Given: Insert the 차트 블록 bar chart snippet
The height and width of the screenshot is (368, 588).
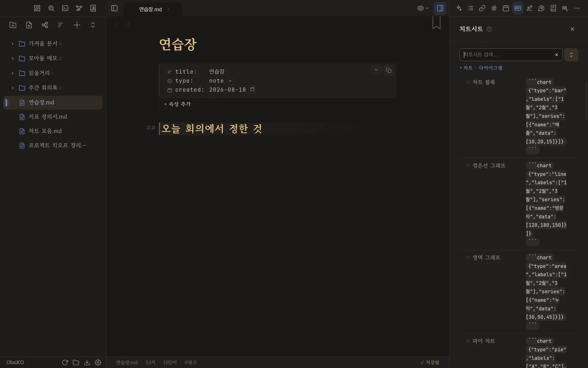Looking at the screenshot, I should pos(546,116).
